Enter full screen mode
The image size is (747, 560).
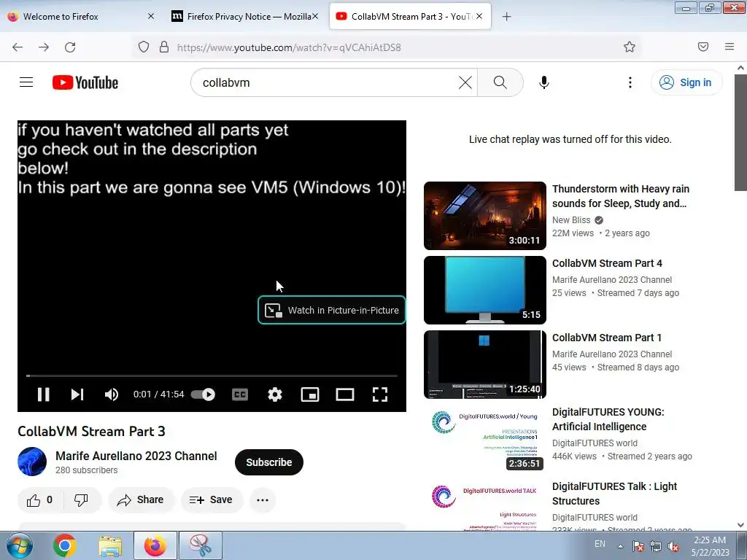point(379,394)
